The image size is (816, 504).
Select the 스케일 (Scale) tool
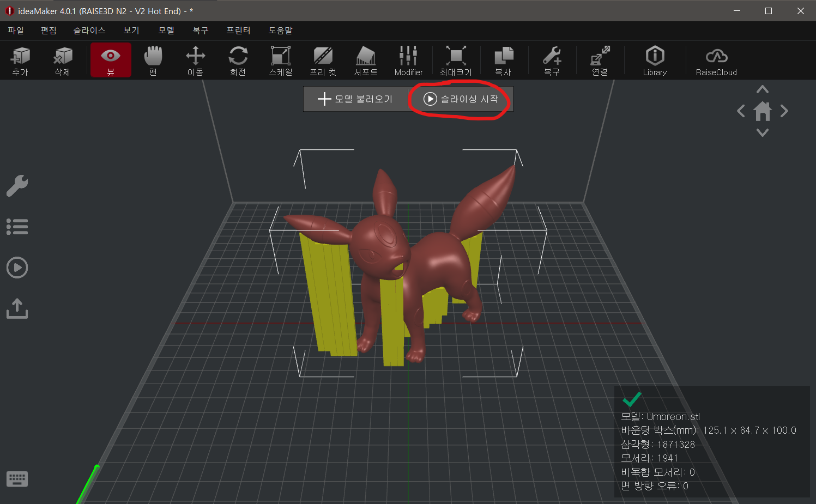pyautogui.click(x=281, y=60)
